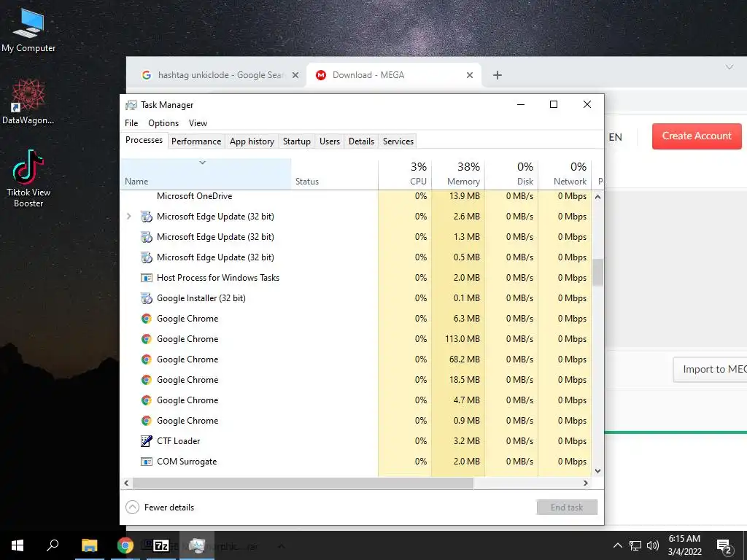The width and height of the screenshot is (747, 560).
Task: Click the End task button
Action: pos(567,507)
